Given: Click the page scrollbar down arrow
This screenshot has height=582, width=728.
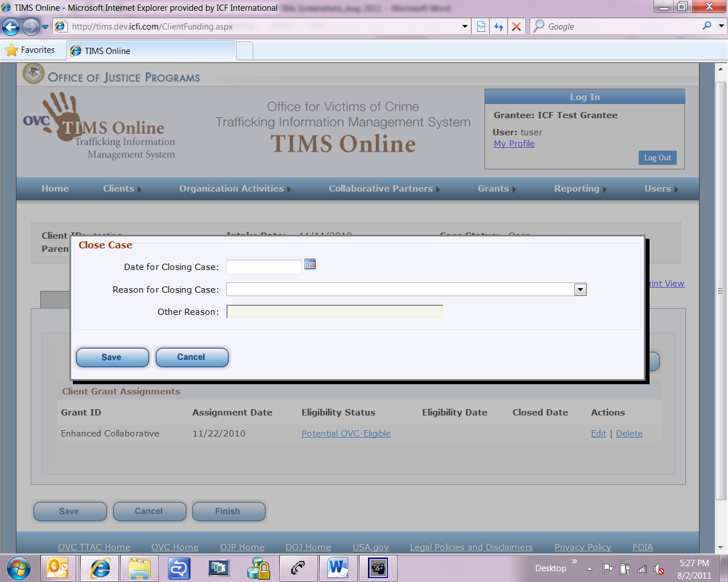Looking at the screenshot, I should pos(721,548).
